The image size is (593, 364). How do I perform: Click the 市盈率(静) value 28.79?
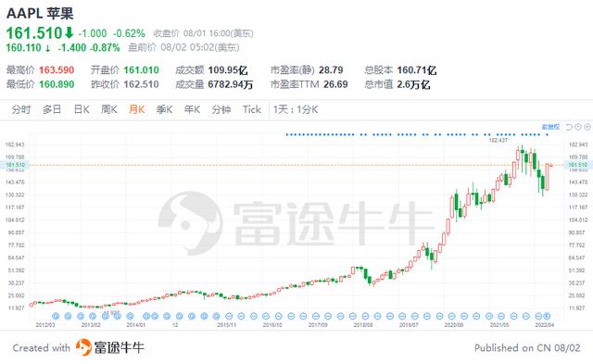point(331,69)
